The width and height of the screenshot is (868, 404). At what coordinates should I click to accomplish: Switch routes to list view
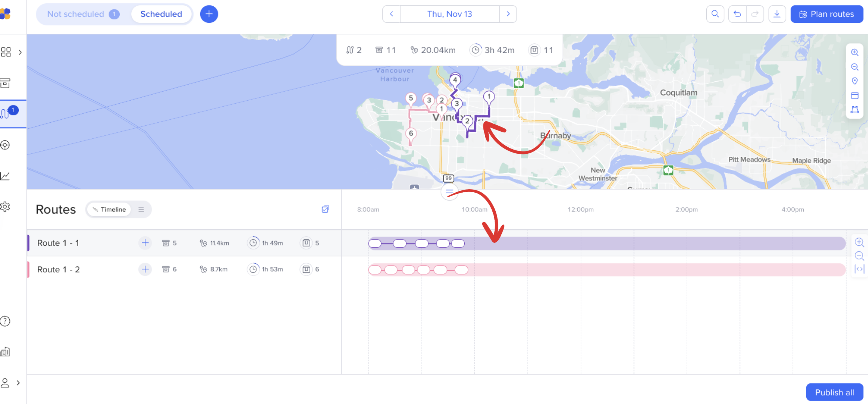141,209
